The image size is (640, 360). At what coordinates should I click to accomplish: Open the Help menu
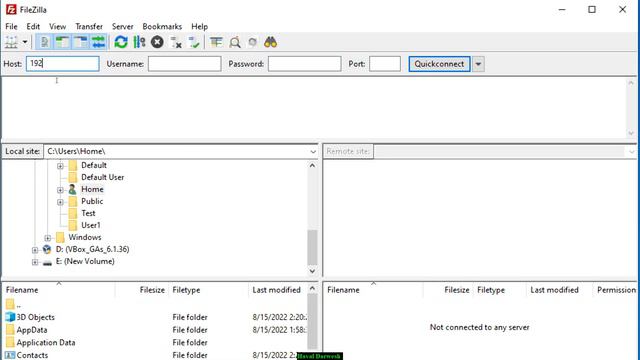pyautogui.click(x=200, y=27)
